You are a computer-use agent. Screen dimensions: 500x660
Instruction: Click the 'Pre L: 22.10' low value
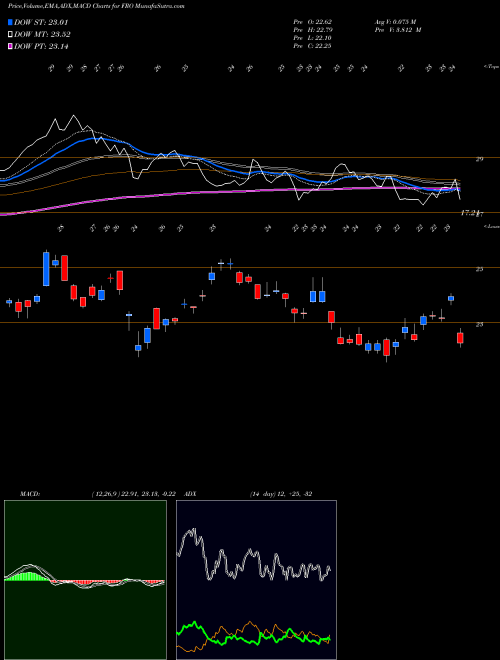(x=313, y=38)
